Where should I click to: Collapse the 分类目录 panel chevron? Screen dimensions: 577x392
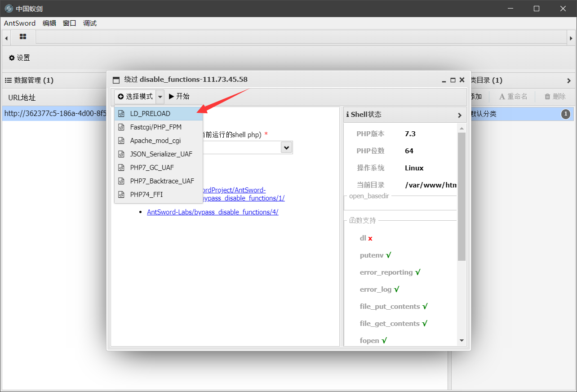click(569, 80)
